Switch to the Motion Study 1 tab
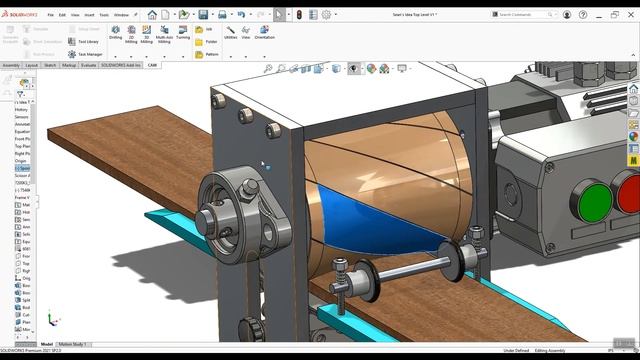The height and width of the screenshot is (360, 640). click(73, 344)
